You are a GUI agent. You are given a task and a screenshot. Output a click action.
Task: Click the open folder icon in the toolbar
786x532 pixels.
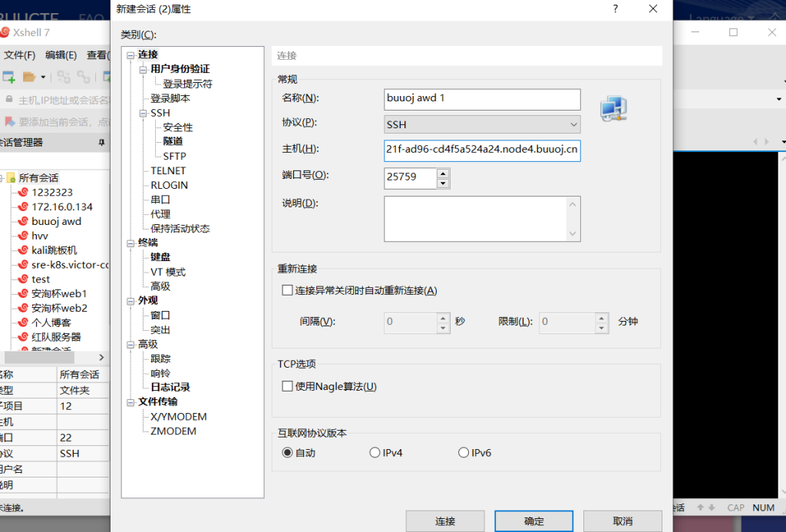[29, 77]
